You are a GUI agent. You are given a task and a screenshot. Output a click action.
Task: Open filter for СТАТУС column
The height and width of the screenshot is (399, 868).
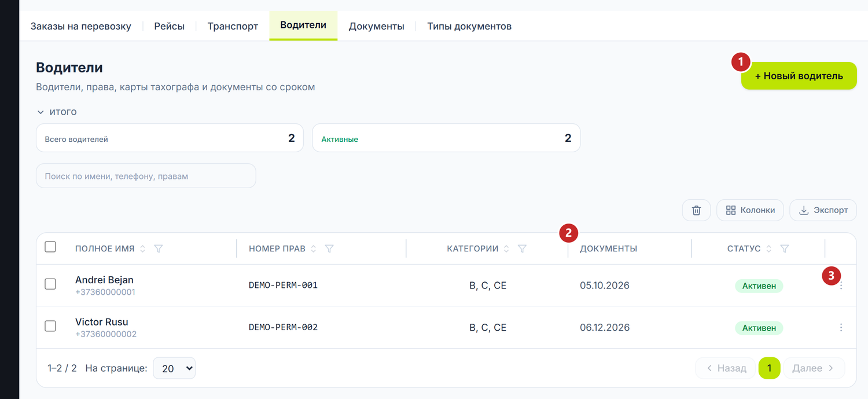(785, 248)
